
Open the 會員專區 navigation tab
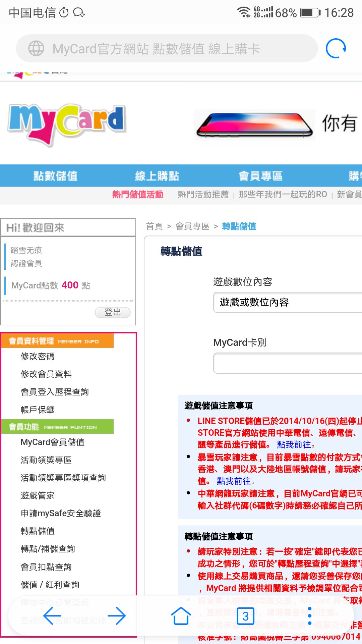pos(260,176)
